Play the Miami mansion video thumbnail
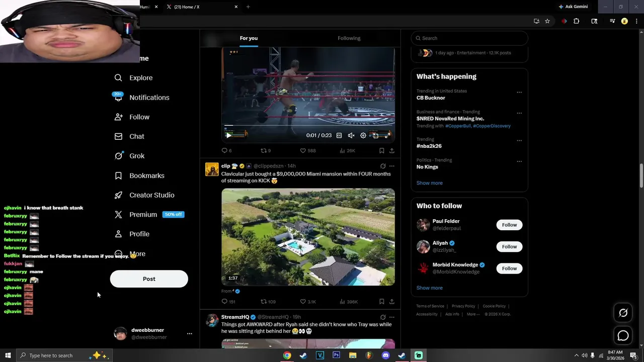 [308, 237]
